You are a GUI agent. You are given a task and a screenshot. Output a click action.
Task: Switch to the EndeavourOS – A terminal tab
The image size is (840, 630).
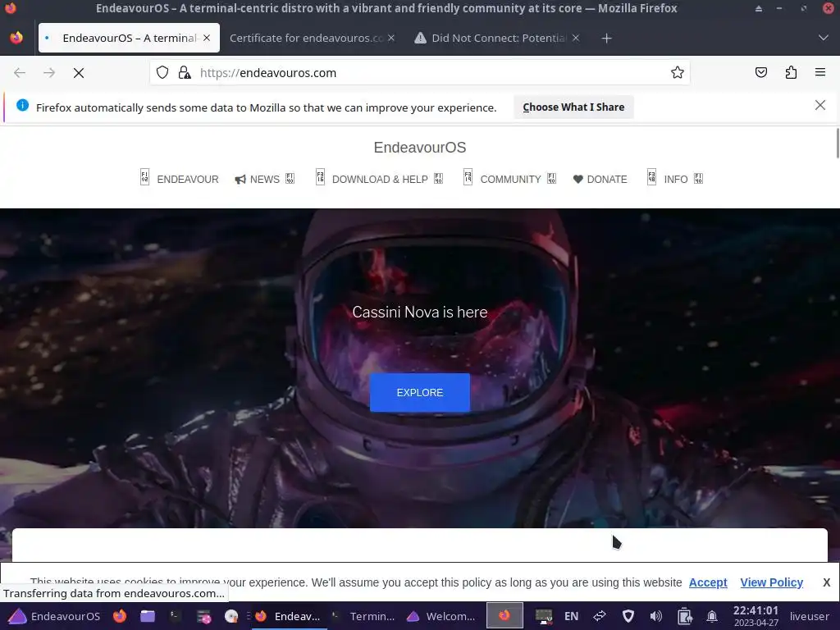pyautogui.click(x=129, y=38)
